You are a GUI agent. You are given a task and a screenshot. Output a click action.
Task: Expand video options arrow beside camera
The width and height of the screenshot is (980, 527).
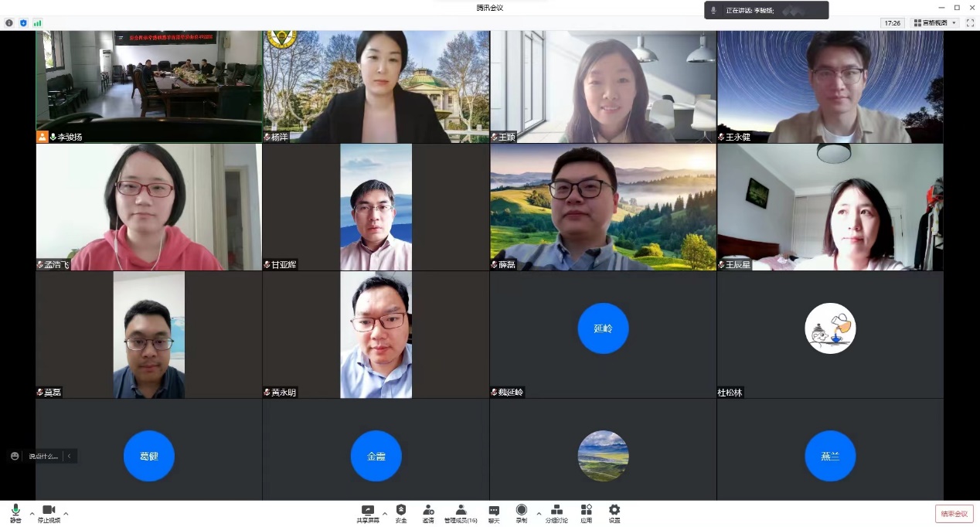click(66, 513)
